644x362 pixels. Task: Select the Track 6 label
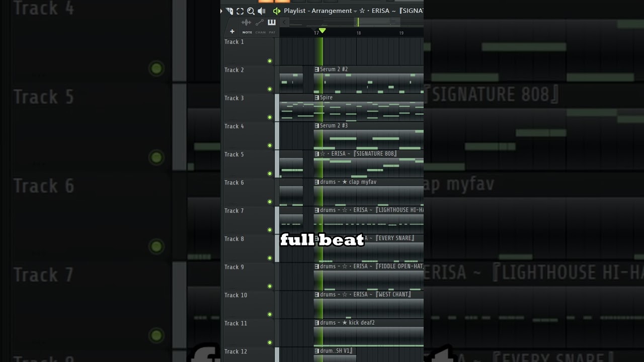pyautogui.click(x=234, y=183)
